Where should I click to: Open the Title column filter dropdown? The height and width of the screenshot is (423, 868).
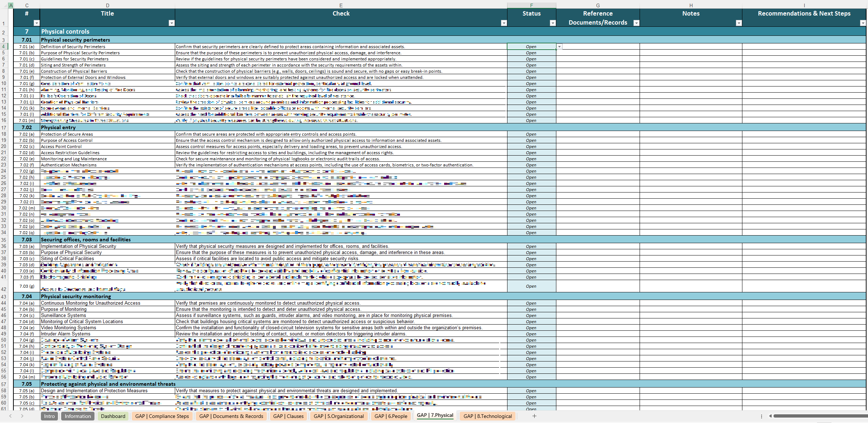coord(172,23)
